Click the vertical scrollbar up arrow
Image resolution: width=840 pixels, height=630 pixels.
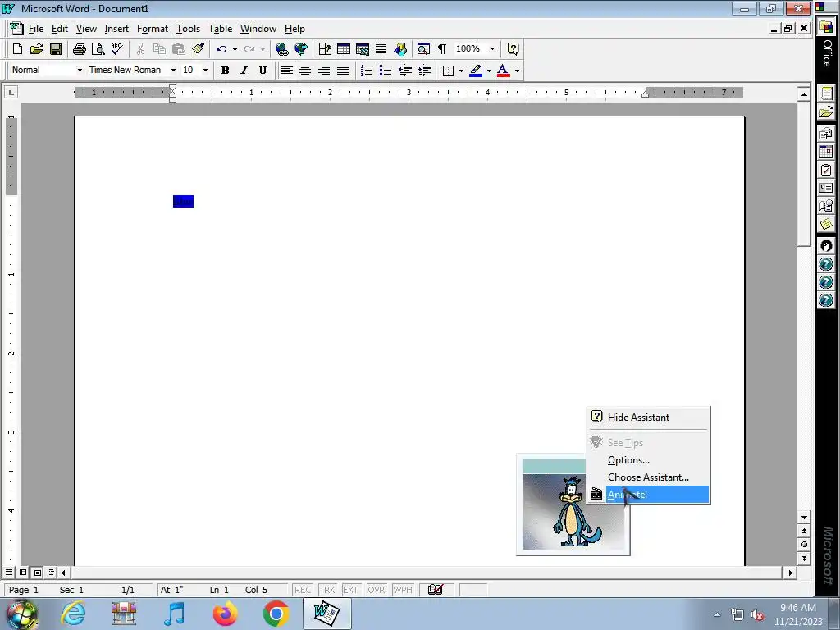point(804,94)
